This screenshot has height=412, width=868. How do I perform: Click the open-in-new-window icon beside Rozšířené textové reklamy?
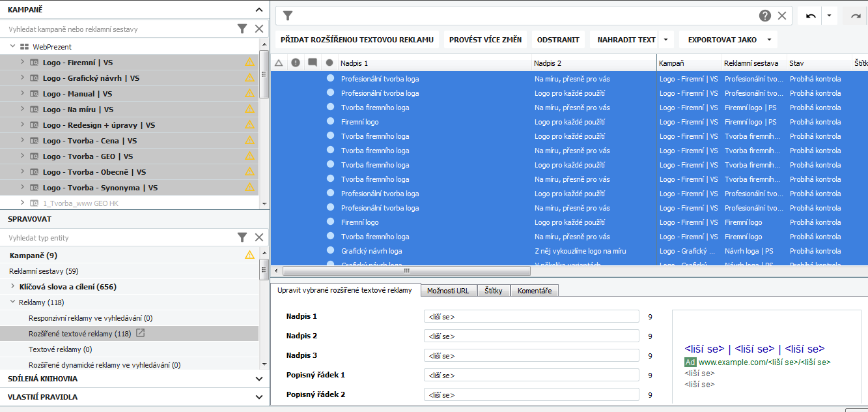click(x=140, y=333)
